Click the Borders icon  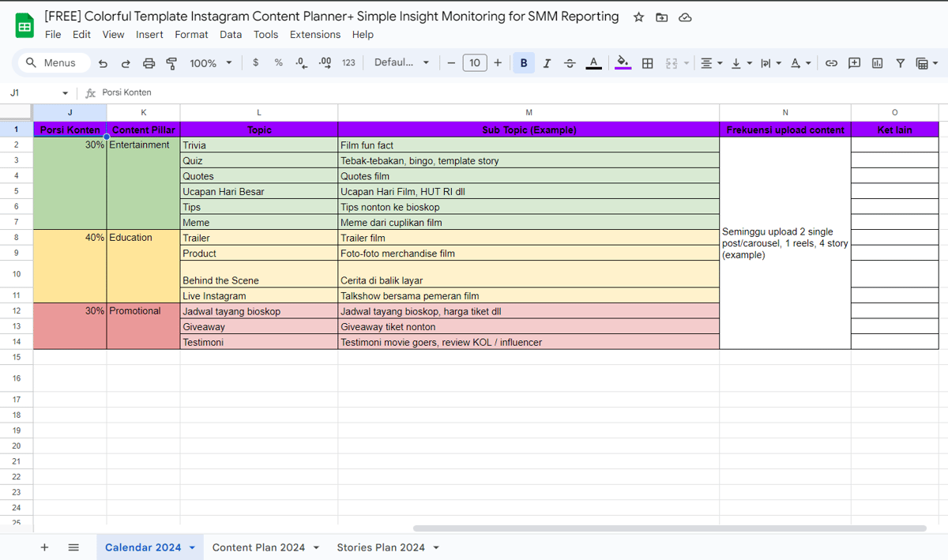(x=647, y=62)
